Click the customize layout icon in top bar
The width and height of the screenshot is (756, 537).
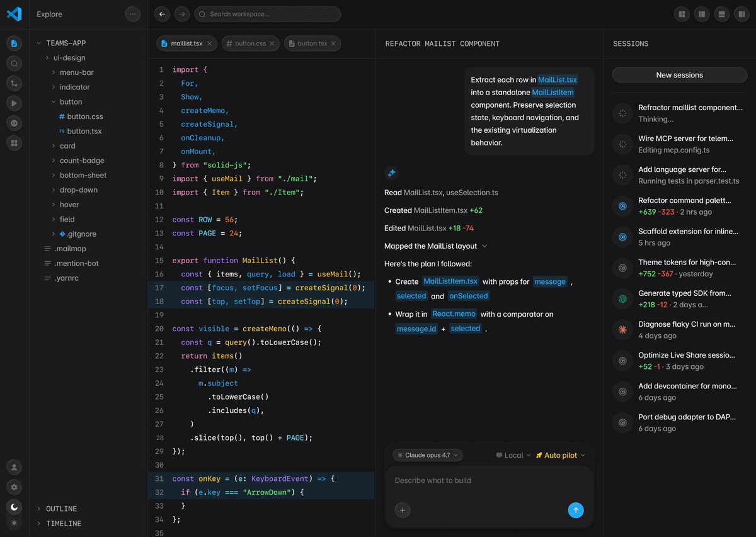(x=682, y=14)
